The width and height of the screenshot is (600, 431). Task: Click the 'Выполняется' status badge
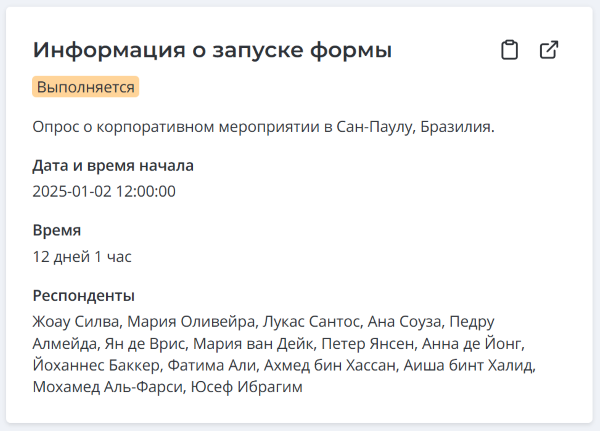point(85,87)
